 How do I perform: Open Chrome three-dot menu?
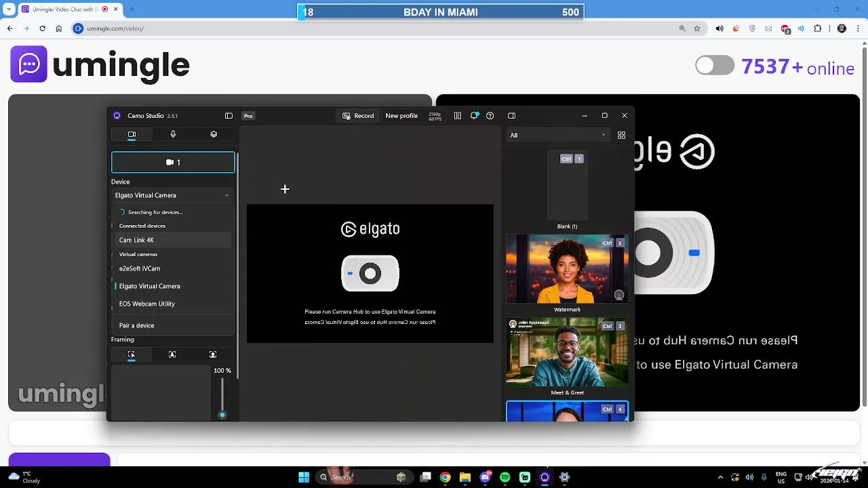point(859,28)
